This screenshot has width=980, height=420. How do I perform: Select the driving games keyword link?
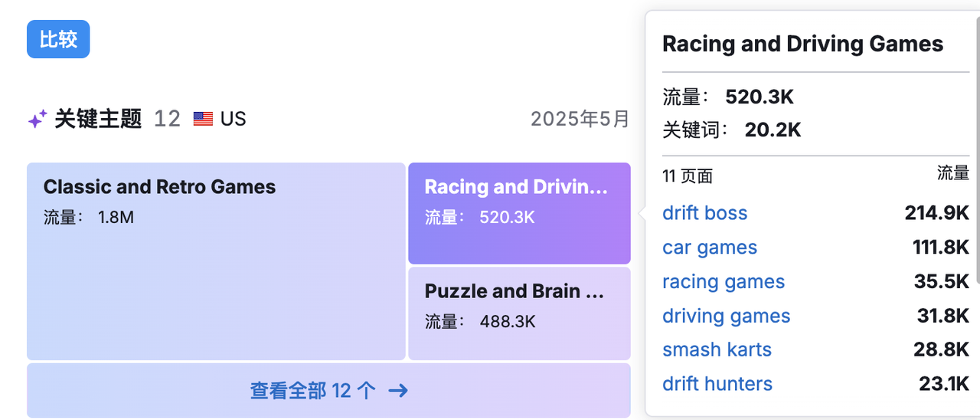click(x=726, y=316)
